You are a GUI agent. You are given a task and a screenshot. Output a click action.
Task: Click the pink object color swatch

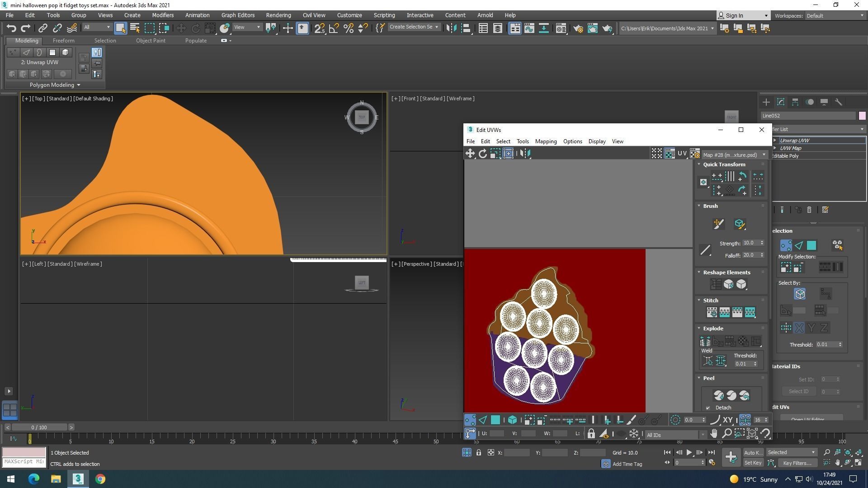click(862, 116)
